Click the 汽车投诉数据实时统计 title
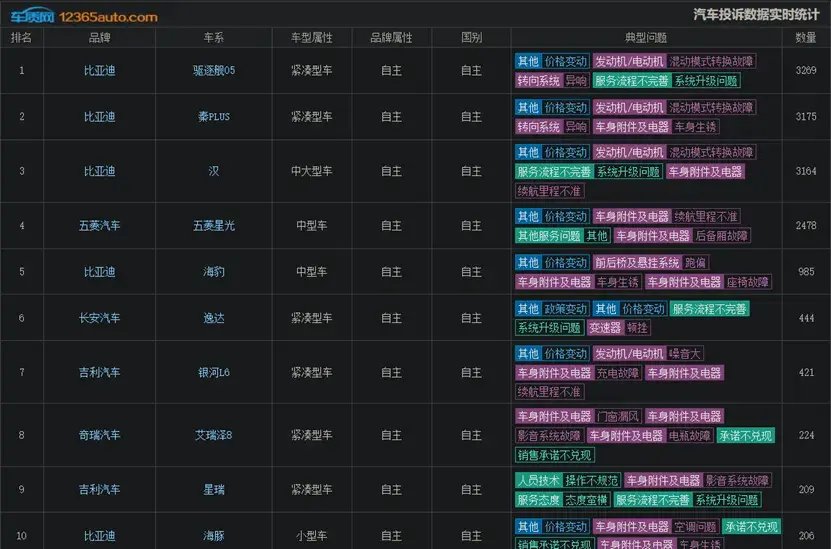 coord(756,15)
